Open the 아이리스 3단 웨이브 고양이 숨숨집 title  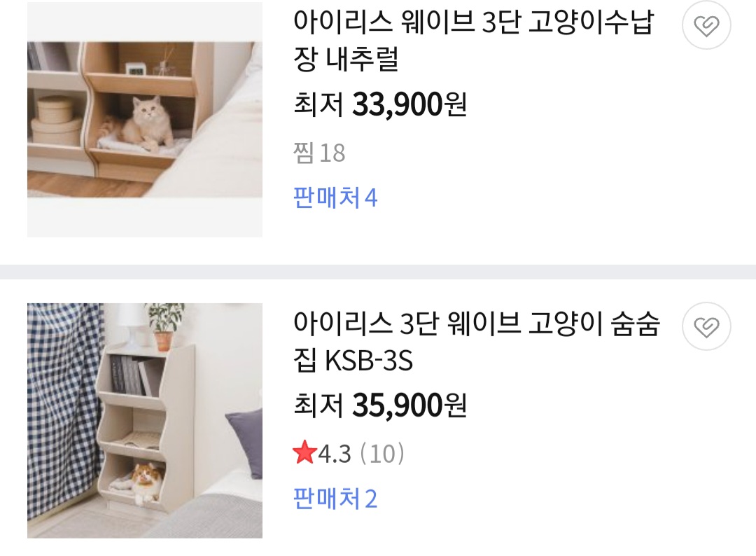coord(477,342)
